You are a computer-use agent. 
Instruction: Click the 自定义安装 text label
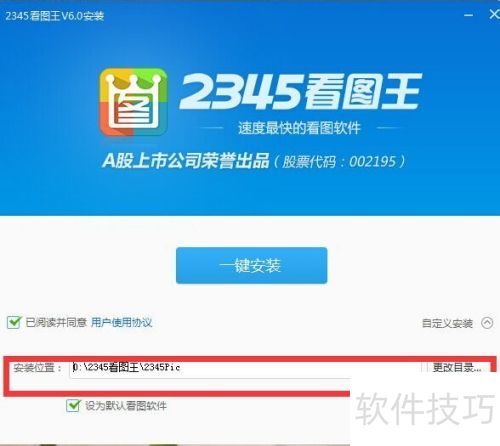point(447,323)
